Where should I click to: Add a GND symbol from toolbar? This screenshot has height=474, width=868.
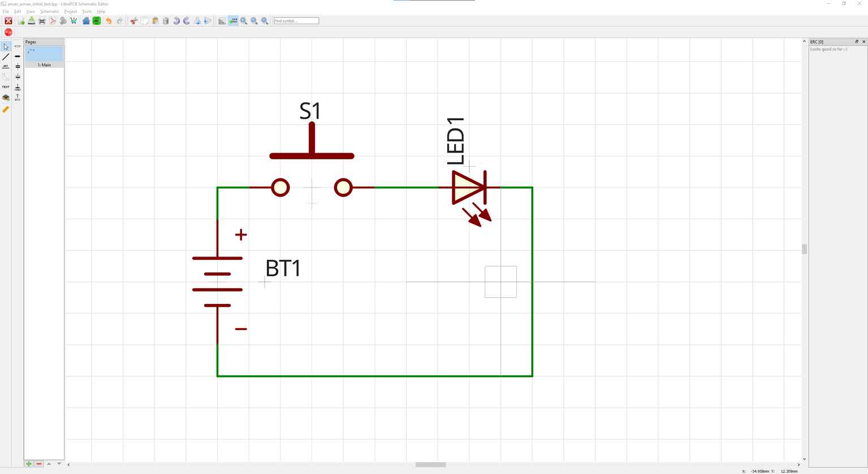18,88
